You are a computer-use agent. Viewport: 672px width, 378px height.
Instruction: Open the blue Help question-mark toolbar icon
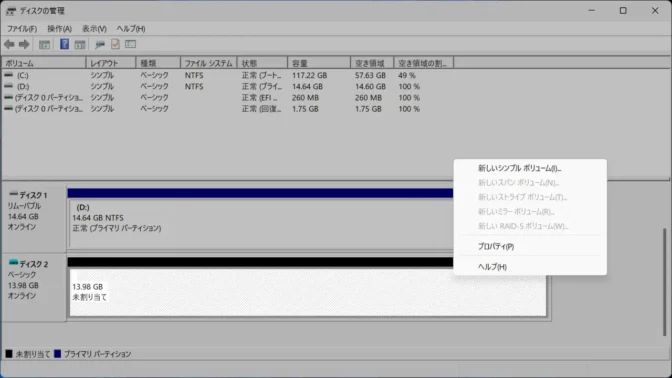point(64,44)
